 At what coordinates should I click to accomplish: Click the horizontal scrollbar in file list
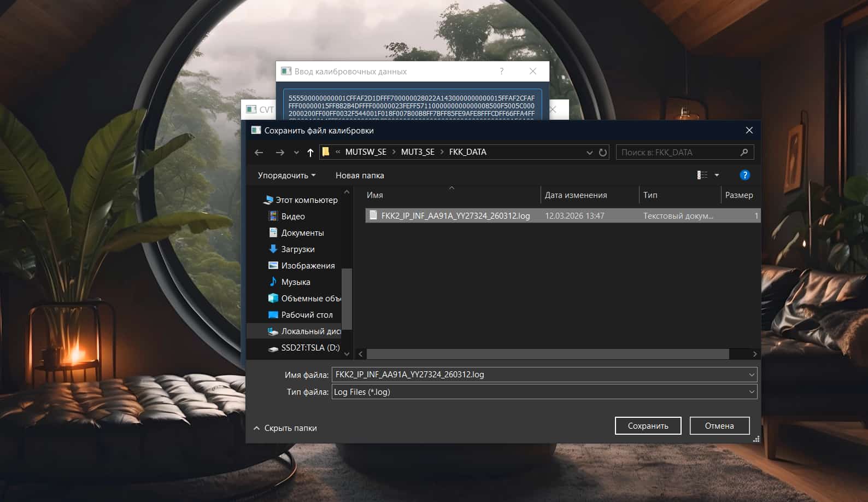(x=548, y=354)
